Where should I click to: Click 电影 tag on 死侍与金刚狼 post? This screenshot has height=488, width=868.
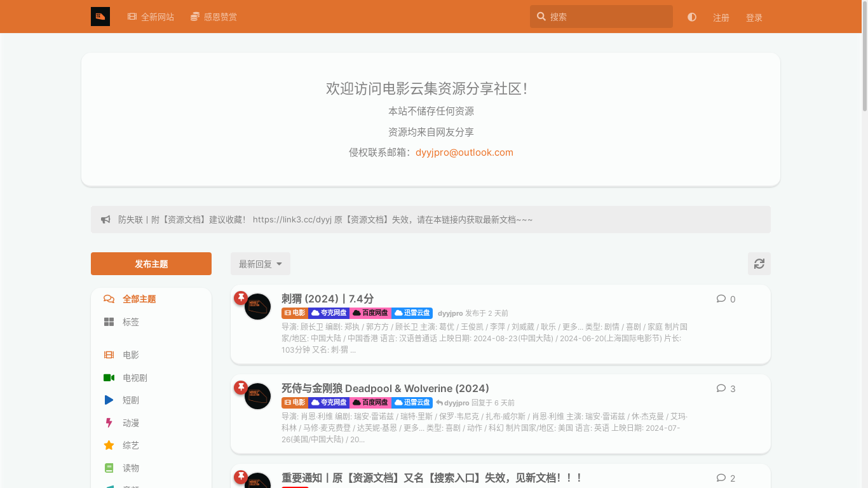pyautogui.click(x=295, y=403)
